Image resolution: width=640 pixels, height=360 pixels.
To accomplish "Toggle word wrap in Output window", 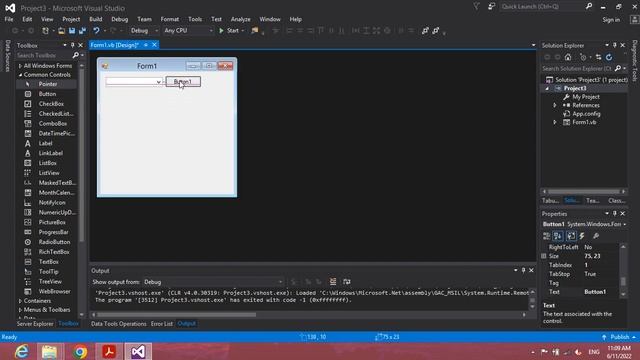I will pyautogui.click(x=347, y=282).
